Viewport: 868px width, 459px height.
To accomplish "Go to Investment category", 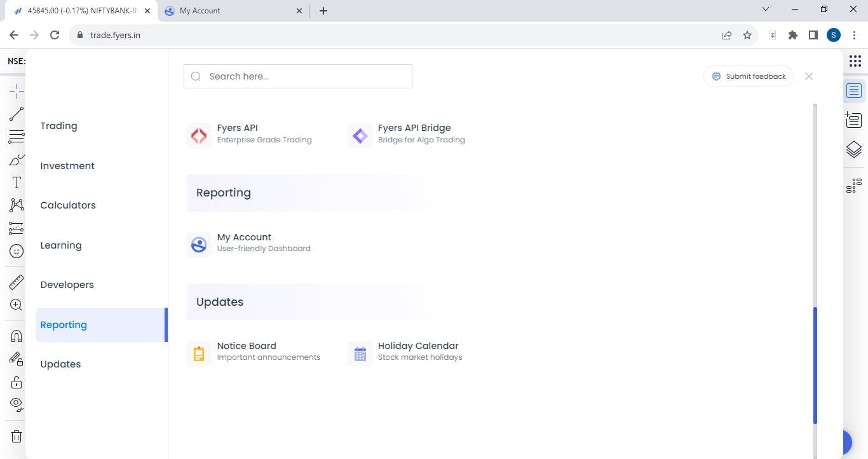I will 67,166.
